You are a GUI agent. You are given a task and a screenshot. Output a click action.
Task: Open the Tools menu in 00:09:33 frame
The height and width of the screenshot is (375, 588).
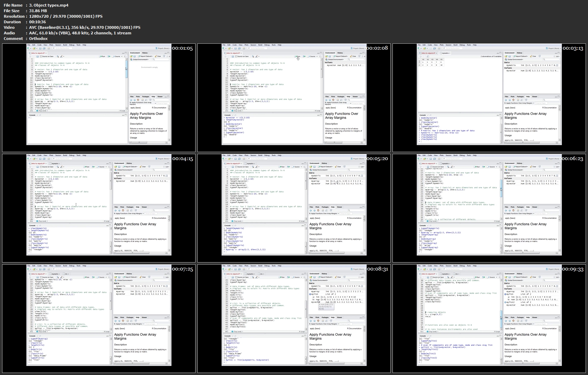coord(469,266)
